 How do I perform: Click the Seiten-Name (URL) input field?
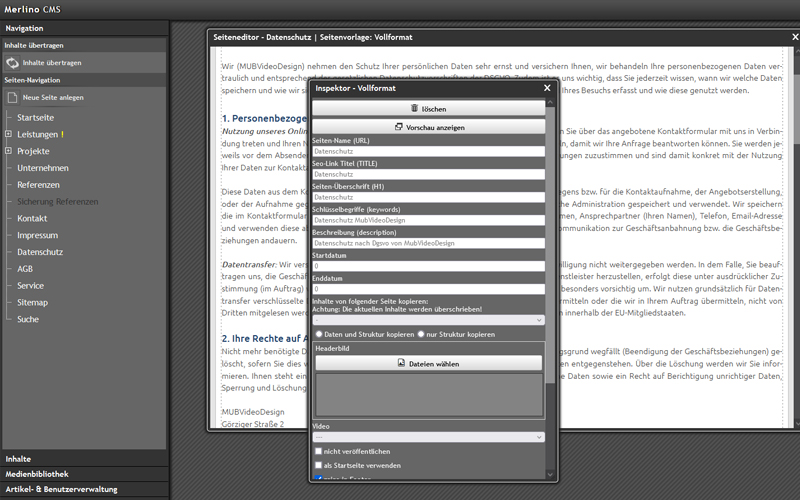(428, 151)
